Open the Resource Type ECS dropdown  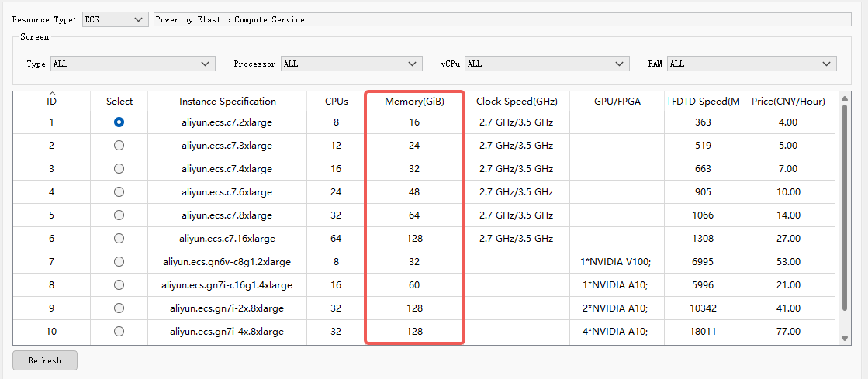pos(115,19)
